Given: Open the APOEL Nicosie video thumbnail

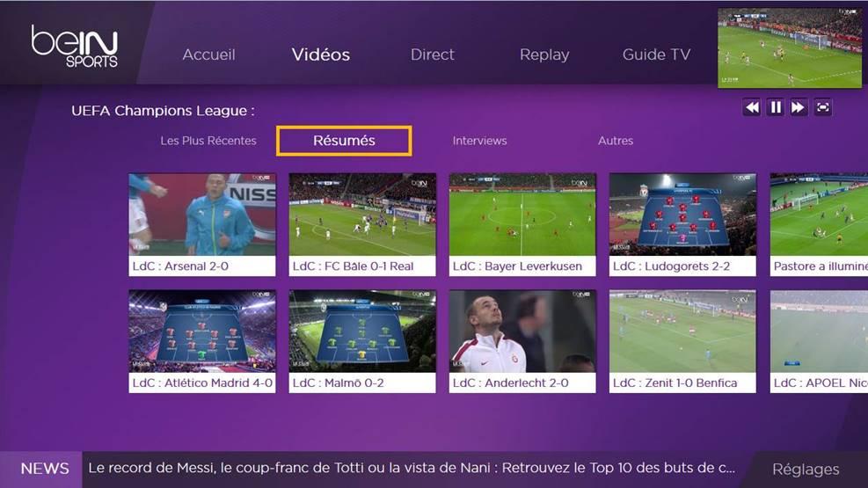Looking at the screenshot, I should 819,331.
